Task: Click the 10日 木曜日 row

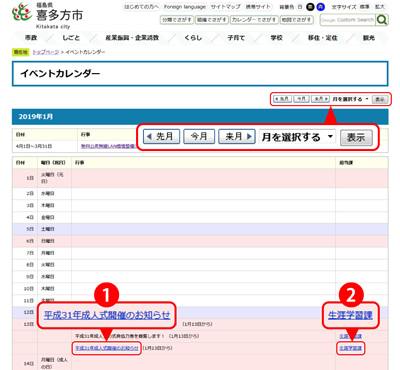Action: point(200,289)
